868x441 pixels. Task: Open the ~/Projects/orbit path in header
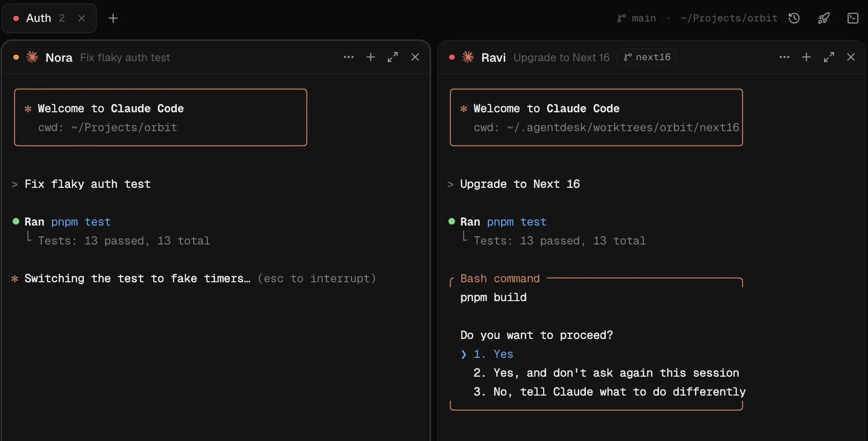[729, 18]
